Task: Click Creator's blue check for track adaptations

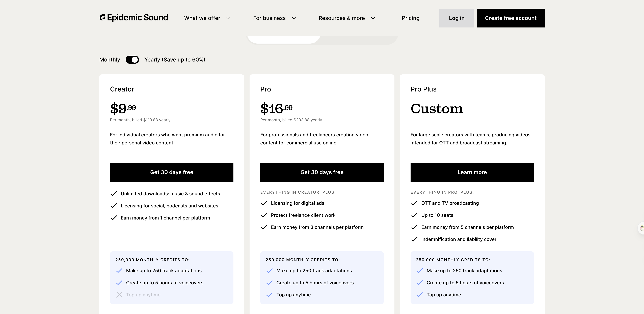Action: (x=119, y=271)
